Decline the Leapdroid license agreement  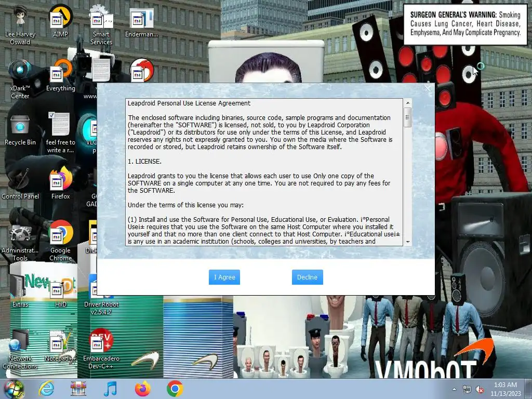(x=308, y=277)
